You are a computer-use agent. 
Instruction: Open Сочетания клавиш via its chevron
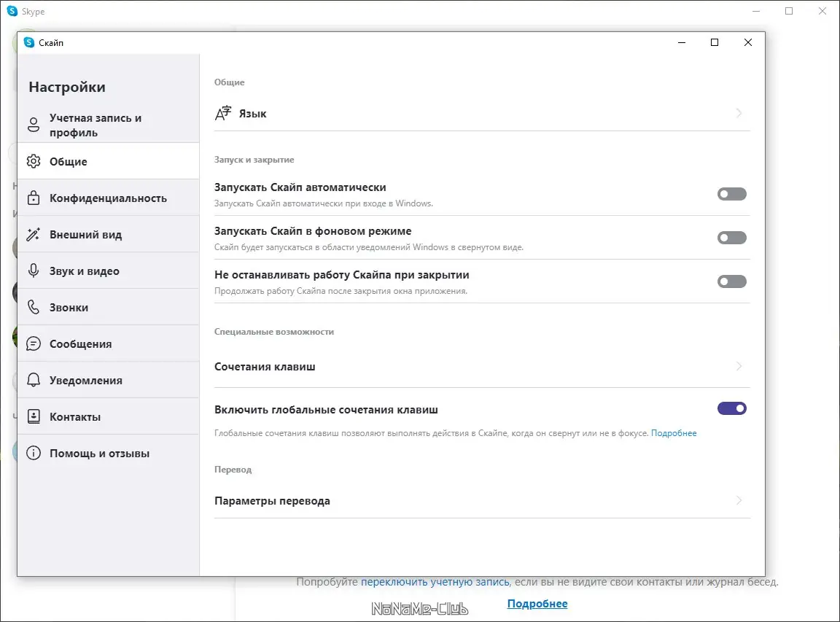point(739,367)
